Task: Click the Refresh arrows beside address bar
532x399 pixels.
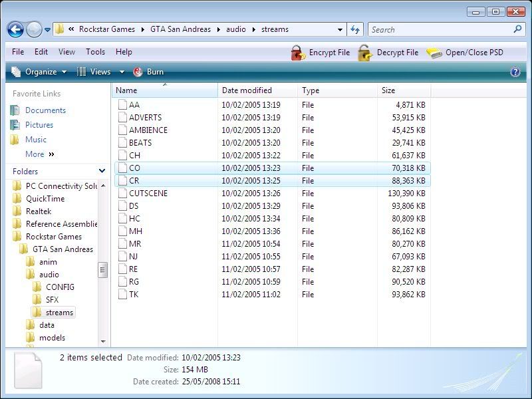Action: [355, 29]
